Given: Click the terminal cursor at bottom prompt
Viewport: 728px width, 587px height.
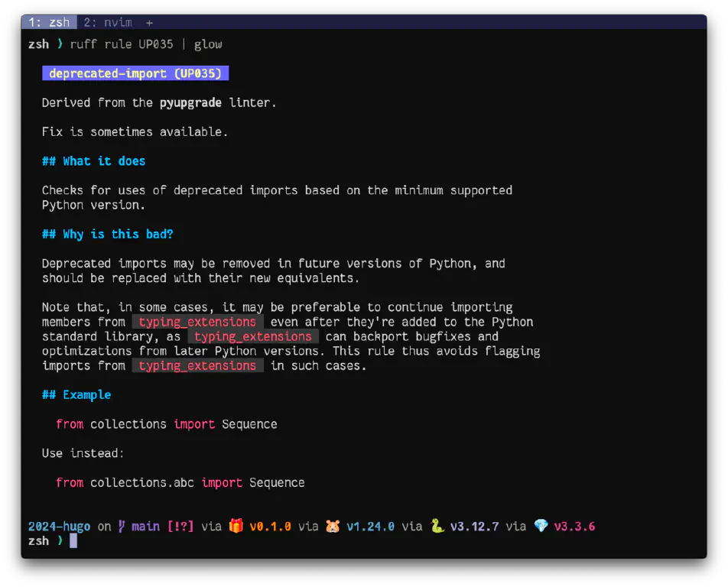Looking at the screenshot, I should point(73,540).
